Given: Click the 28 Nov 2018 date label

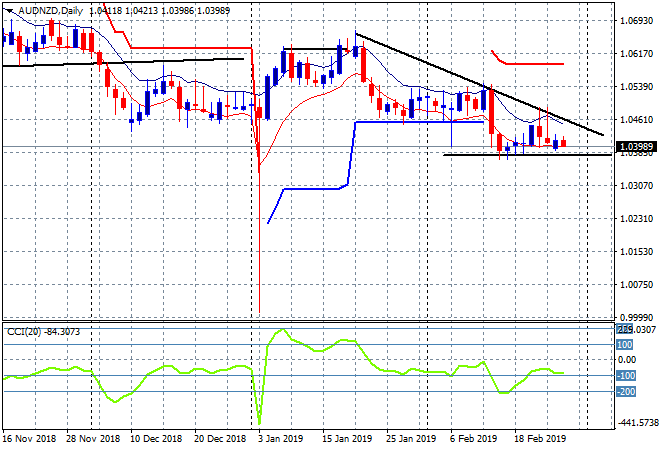Looking at the screenshot, I should 93,438.
